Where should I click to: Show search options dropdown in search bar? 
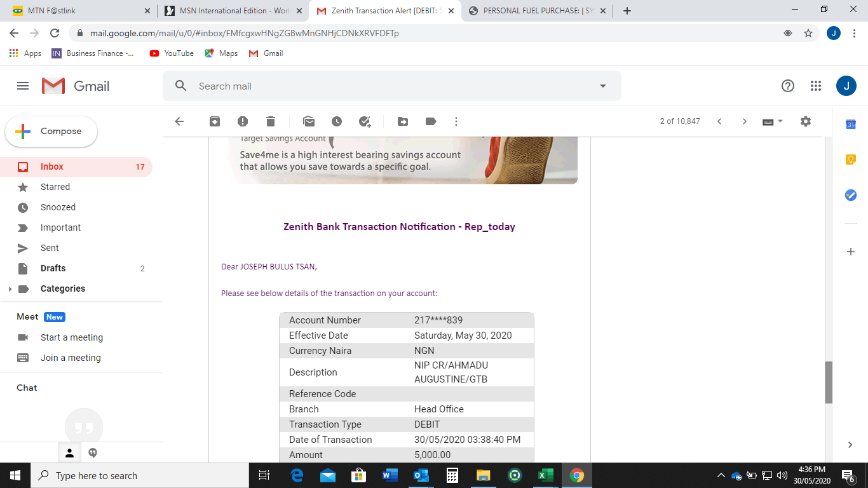[603, 86]
